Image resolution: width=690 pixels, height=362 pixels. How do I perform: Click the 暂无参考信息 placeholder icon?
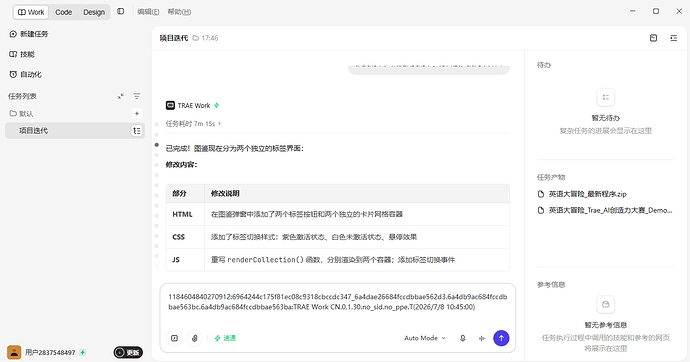pos(606,304)
